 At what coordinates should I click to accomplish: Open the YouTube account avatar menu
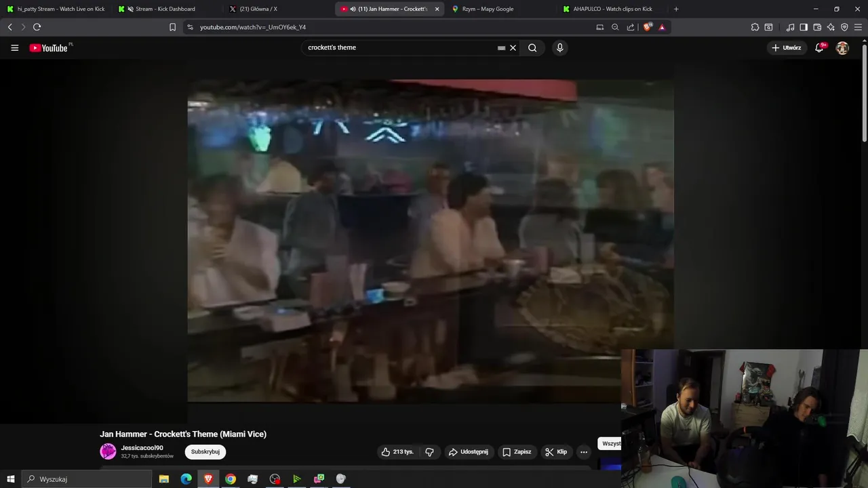842,48
